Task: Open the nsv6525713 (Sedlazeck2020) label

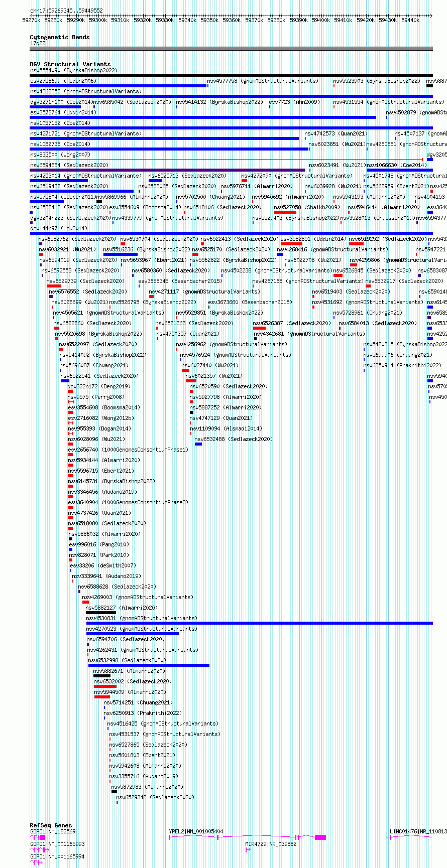Action: [187, 176]
